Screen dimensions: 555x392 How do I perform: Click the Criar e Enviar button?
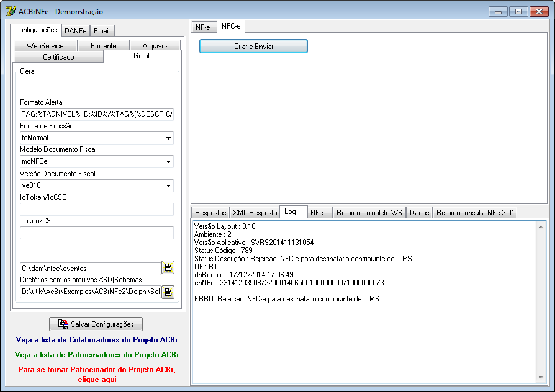[253, 47]
